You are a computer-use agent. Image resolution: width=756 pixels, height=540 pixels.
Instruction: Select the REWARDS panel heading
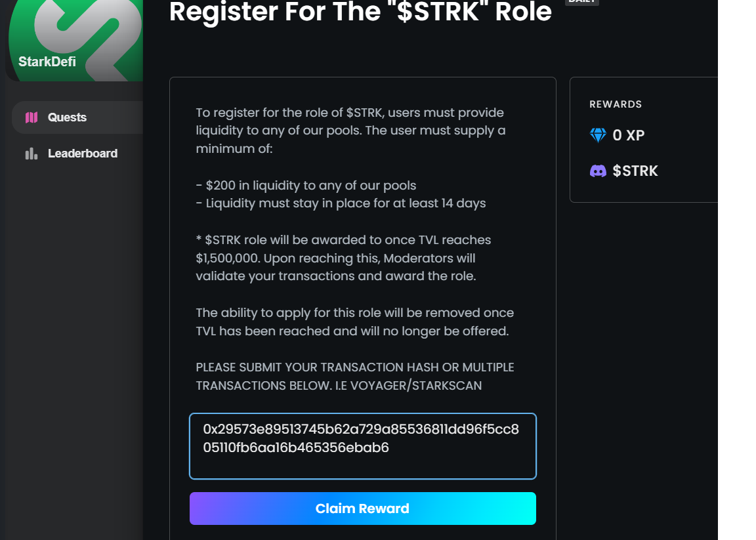click(615, 104)
